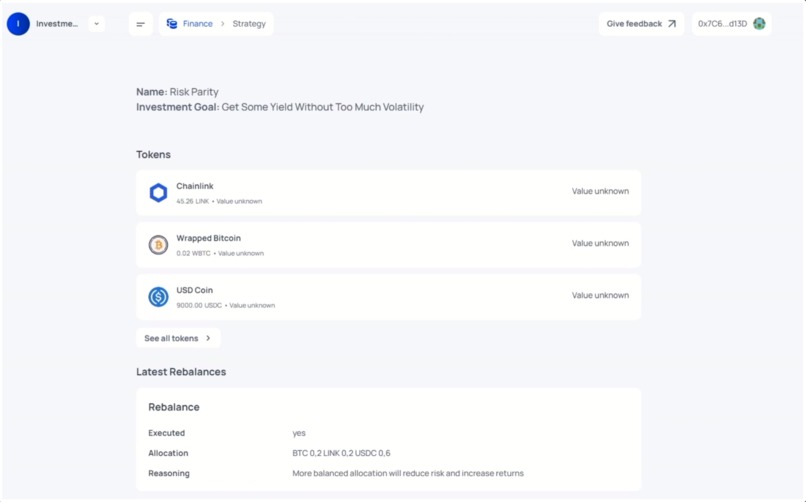
Task: Click the 0.02 WBTC balance text
Action: click(193, 253)
